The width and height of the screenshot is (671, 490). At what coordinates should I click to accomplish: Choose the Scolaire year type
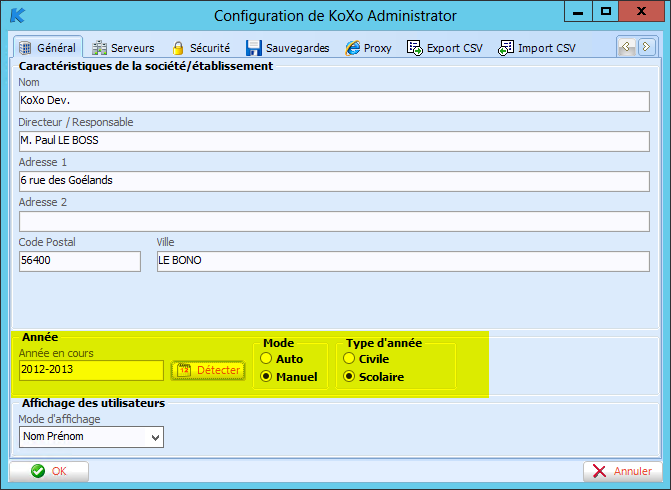349,377
